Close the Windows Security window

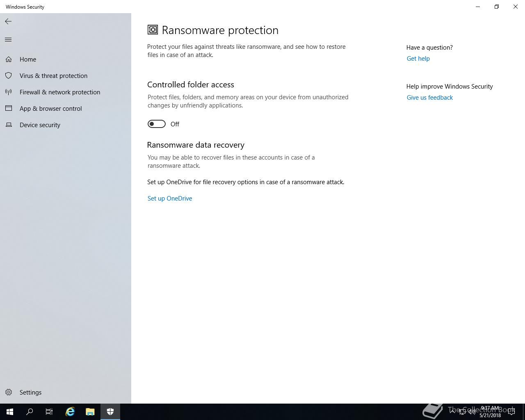[x=516, y=7]
